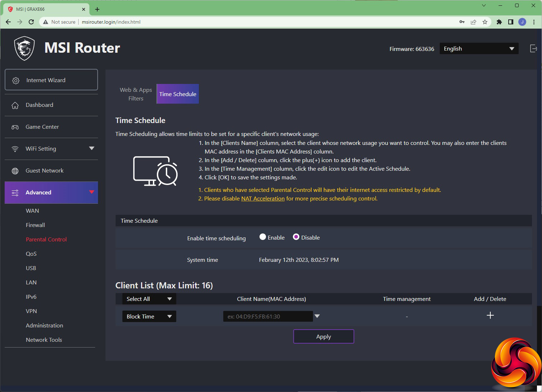Open the Guest Network menu item
This screenshot has height=392, width=542.
pyautogui.click(x=51, y=171)
